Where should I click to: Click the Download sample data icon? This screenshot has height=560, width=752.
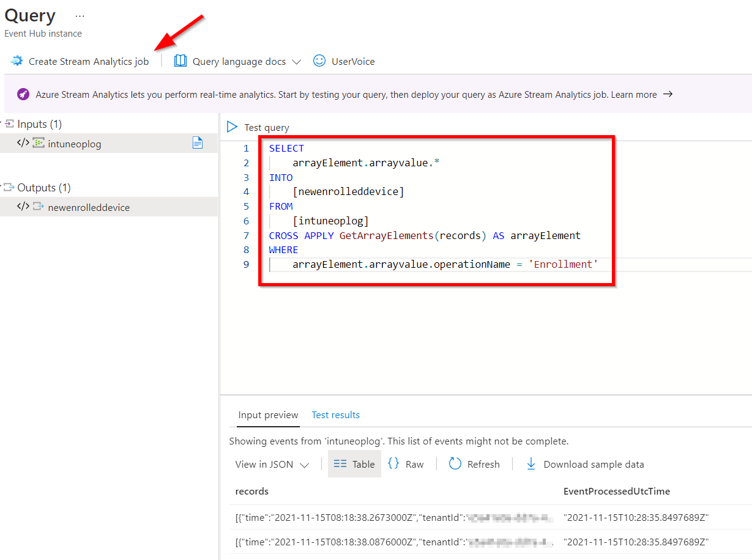pyautogui.click(x=530, y=464)
